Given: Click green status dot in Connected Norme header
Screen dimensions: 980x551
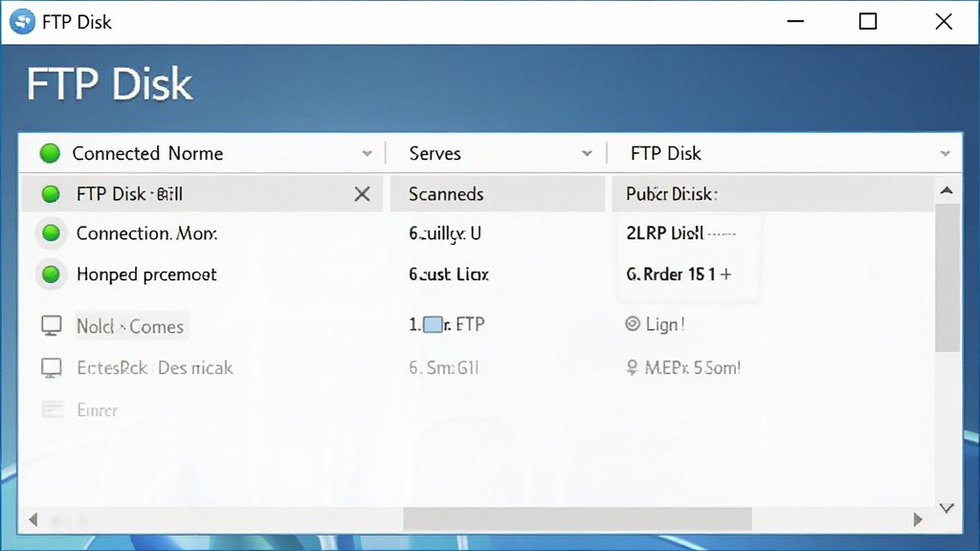Looking at the screenshot, I should point(50,153).
